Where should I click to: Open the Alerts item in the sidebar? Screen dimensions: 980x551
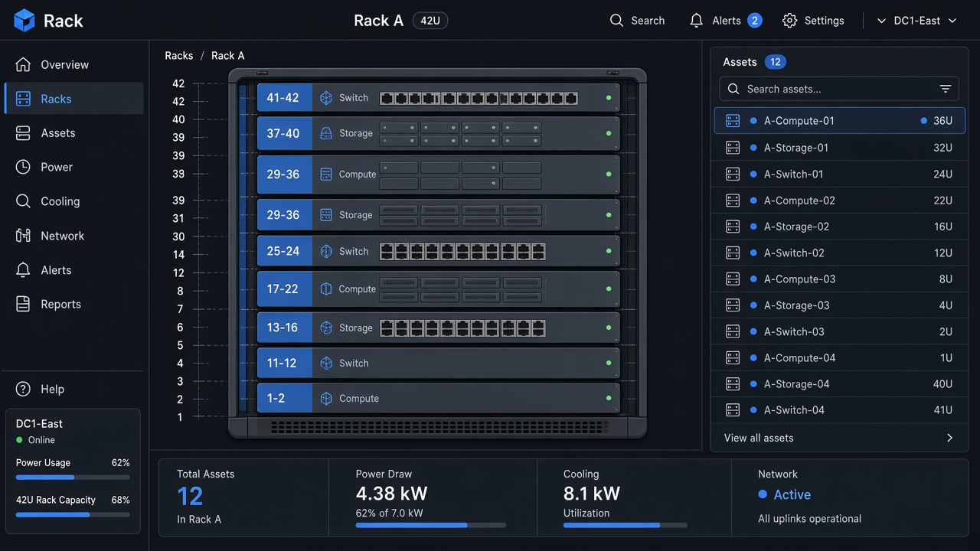73,270
